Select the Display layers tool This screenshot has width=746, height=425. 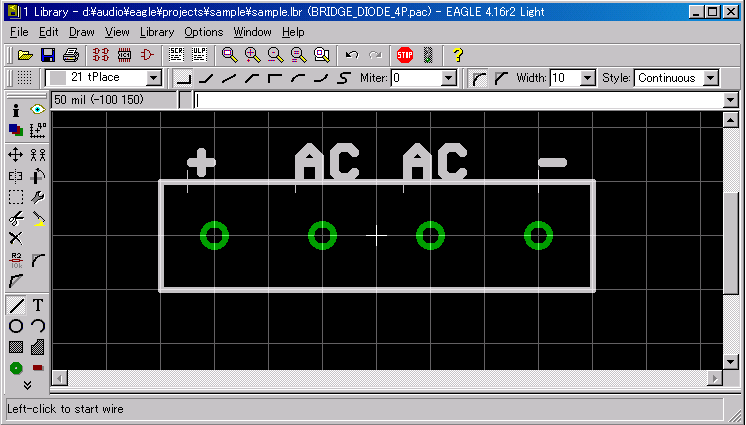pos(16,130)
